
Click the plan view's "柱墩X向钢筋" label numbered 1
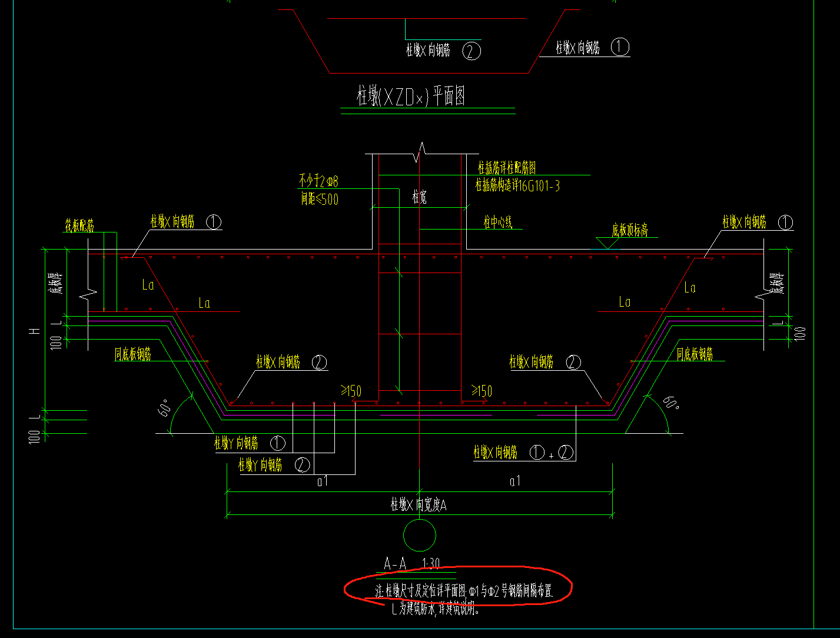coord(592,47)
